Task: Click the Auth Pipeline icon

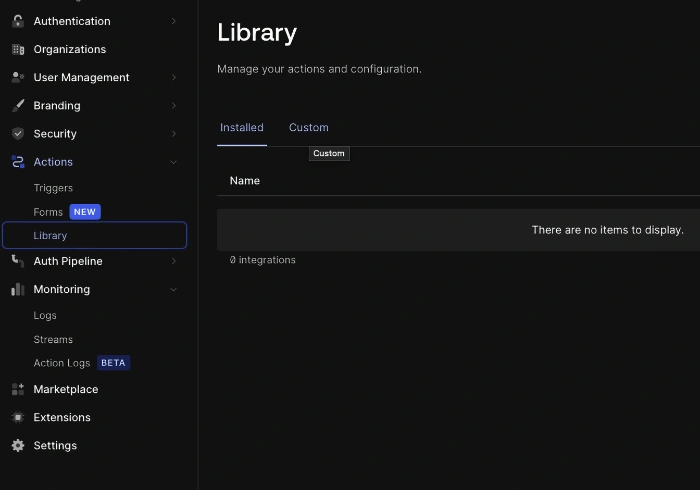Action: 18,261
